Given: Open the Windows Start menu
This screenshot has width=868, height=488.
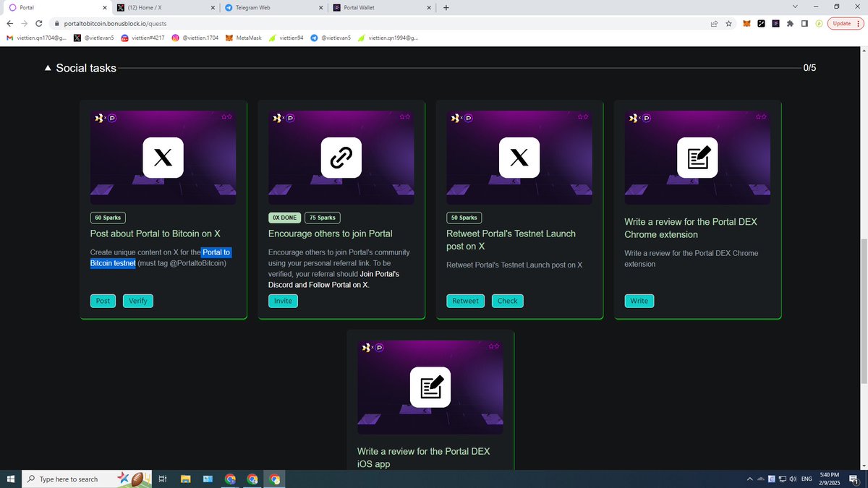Looking at the screenshot, I should (x=10, y=479).
